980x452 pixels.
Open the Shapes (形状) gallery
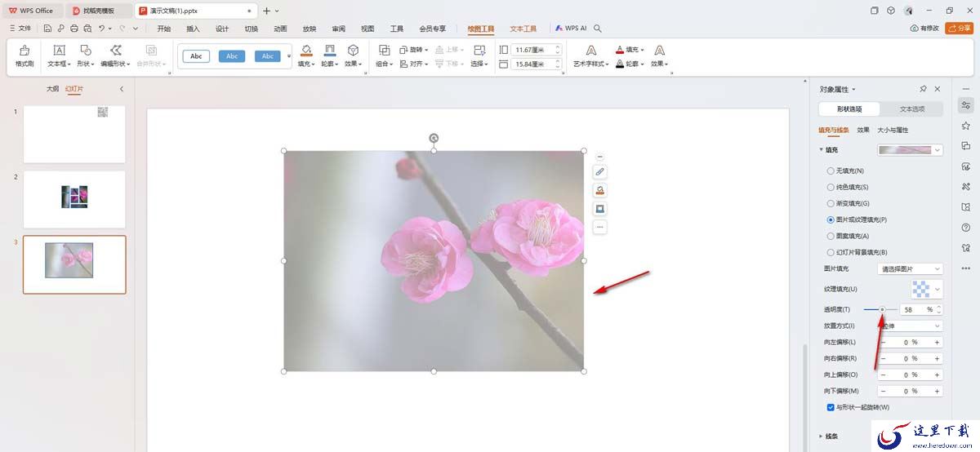[86, 51]
